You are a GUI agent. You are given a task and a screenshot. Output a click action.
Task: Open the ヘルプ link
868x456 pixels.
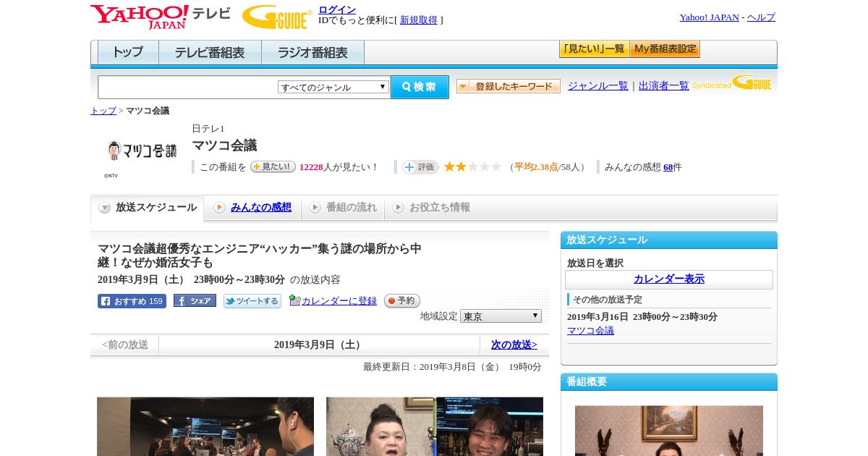click(x=761, y=17)
